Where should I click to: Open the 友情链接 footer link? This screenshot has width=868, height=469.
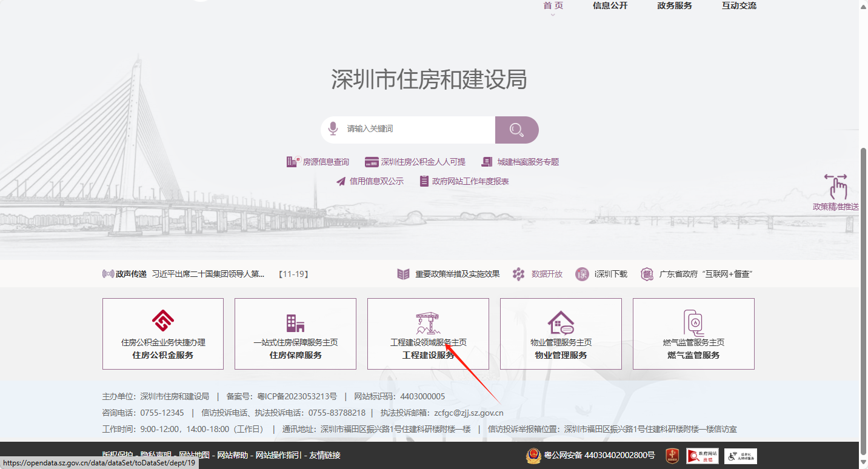[x=325, y=455]
